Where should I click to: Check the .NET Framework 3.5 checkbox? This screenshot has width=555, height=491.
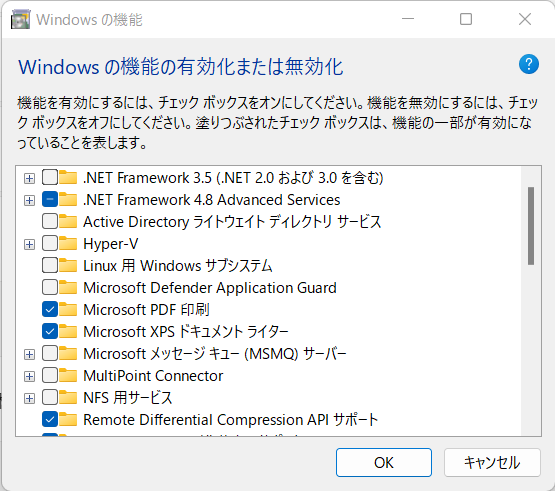(50, 177)
